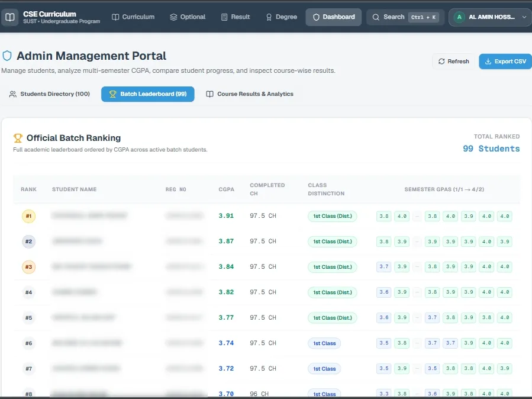This screenshot has width=532, height=399.
Task: Click the #5 rank badge
Action: click(28, 317)
